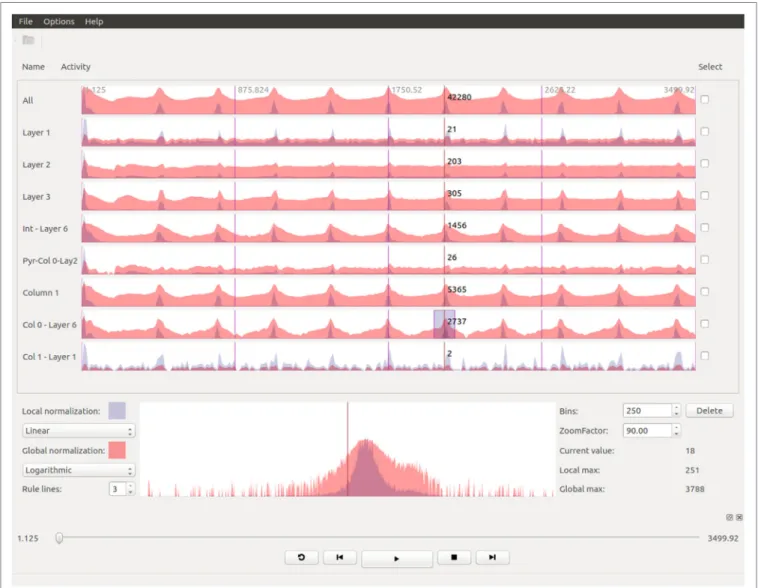Click the 5365 value in Column 1 row

click(x=457, y=289)
